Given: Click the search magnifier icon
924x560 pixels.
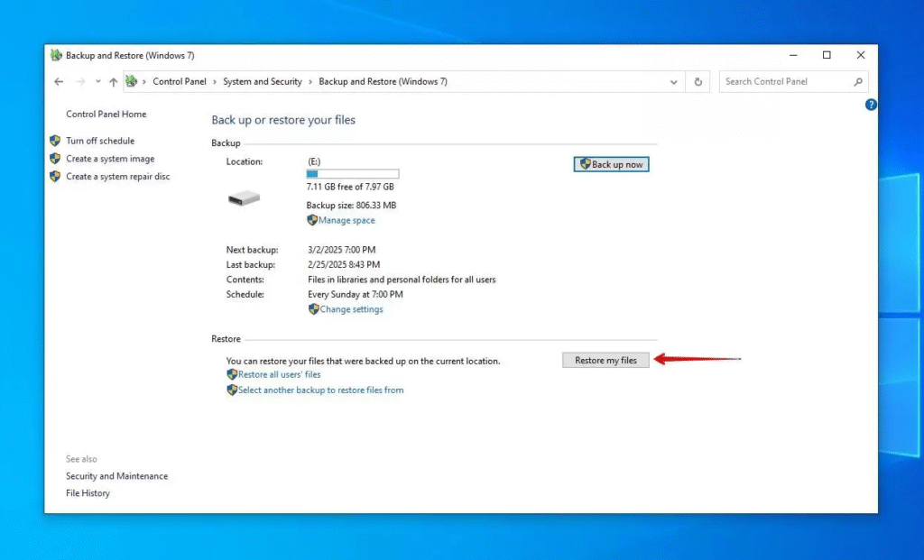Looking at the screenshot, I should pyautogui.click(x=858, y=82).
